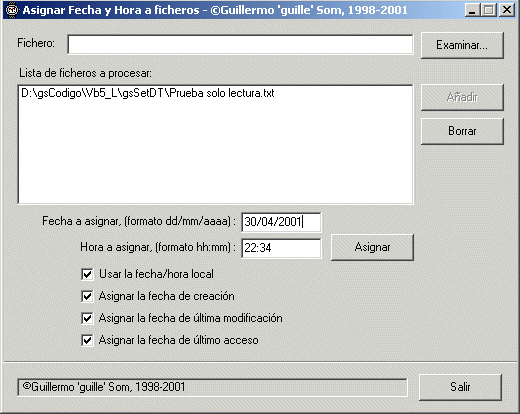
Task: Click the application icon in the title bar
Action: [x=12, y=10]
